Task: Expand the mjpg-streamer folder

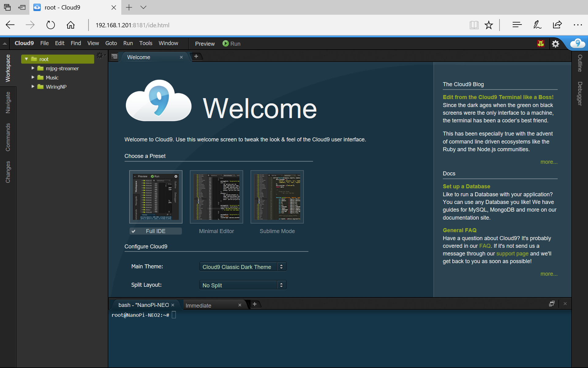Action: point(33,68)
